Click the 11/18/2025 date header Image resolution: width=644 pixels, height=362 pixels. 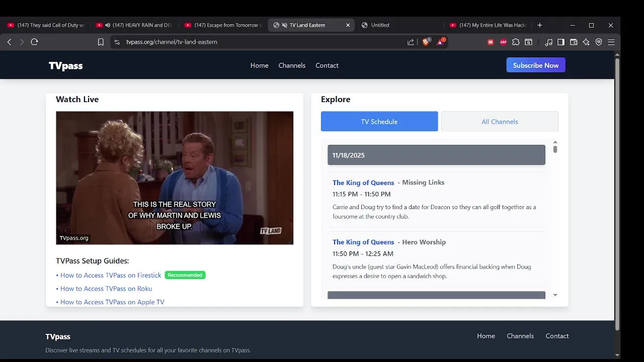pyautogui.click(x=436, y=155)
